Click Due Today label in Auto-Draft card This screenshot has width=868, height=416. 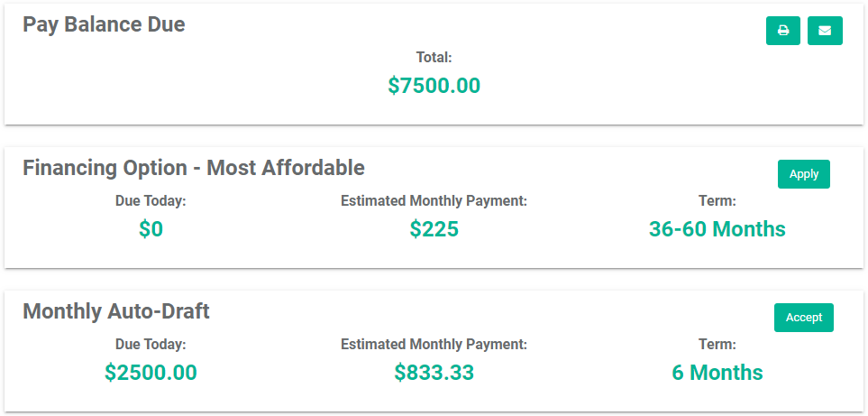coord(151,344)
